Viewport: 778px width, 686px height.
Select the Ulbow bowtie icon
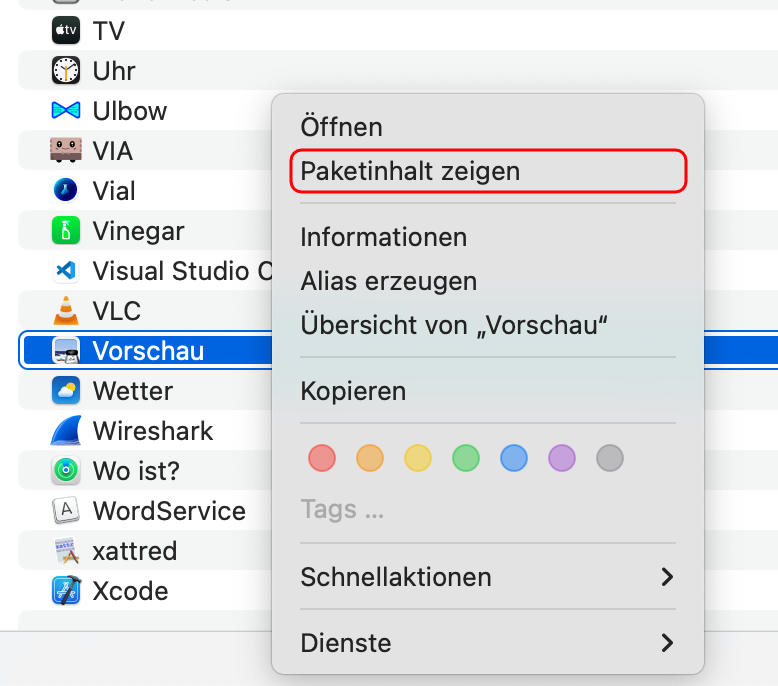[x=66, y=110]
